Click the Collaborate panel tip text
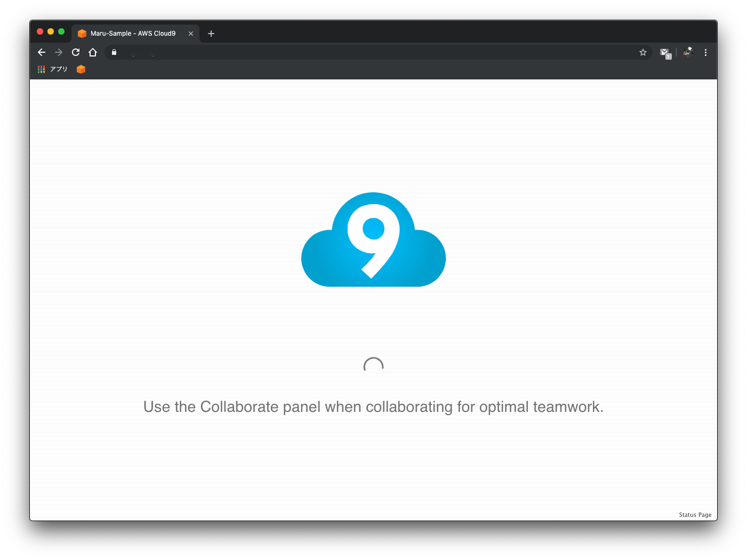Viewport: 747px width, 560px height. [373, 407]
